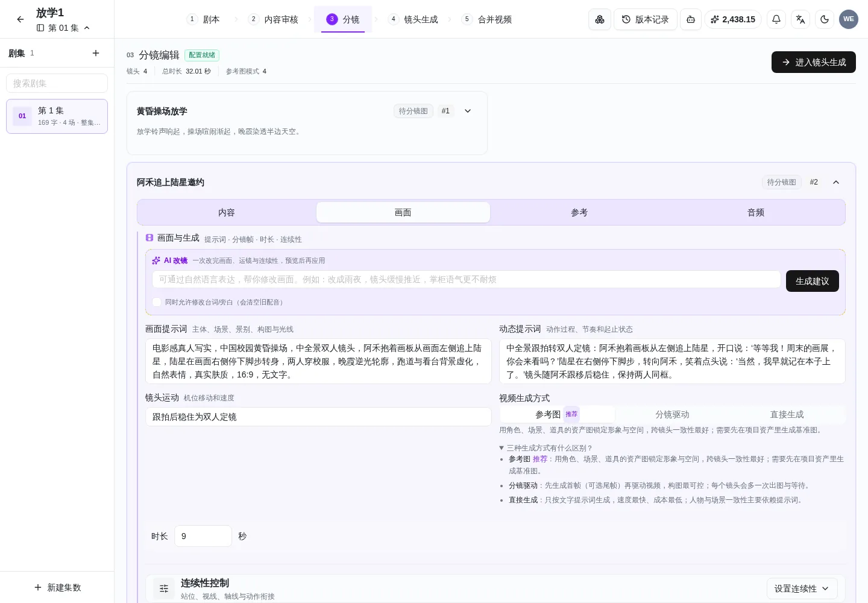Open 版本记录 history

click(x=646, y=19)
